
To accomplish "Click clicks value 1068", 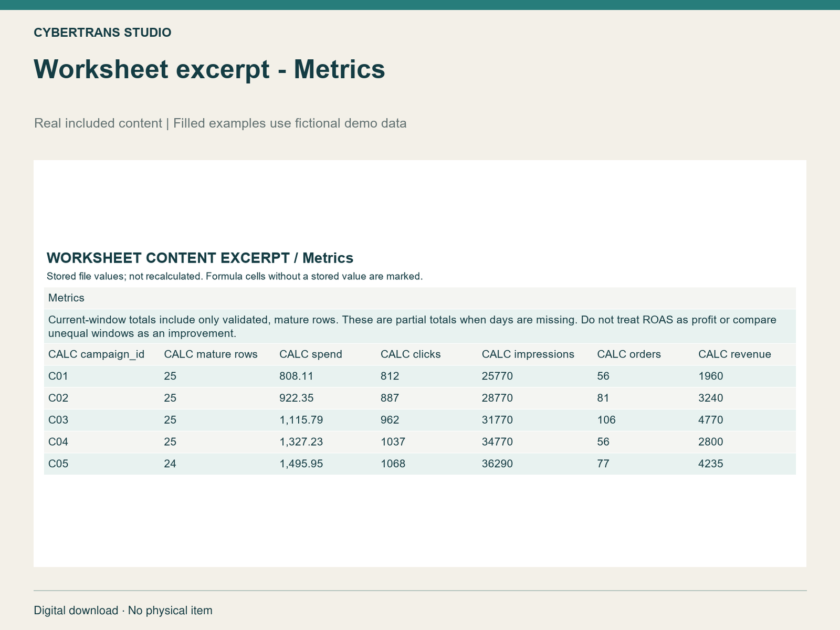I will 393,464.
